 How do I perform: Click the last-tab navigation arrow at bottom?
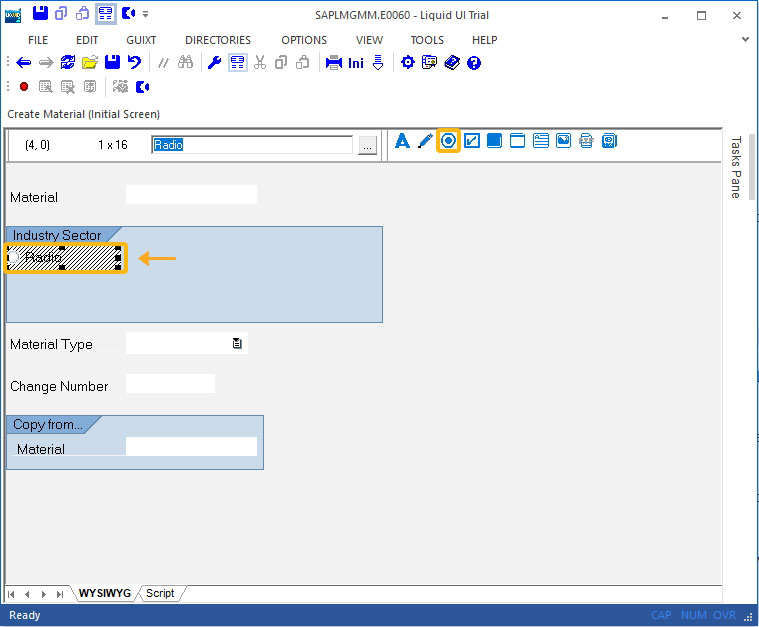[x=60, y=594]
